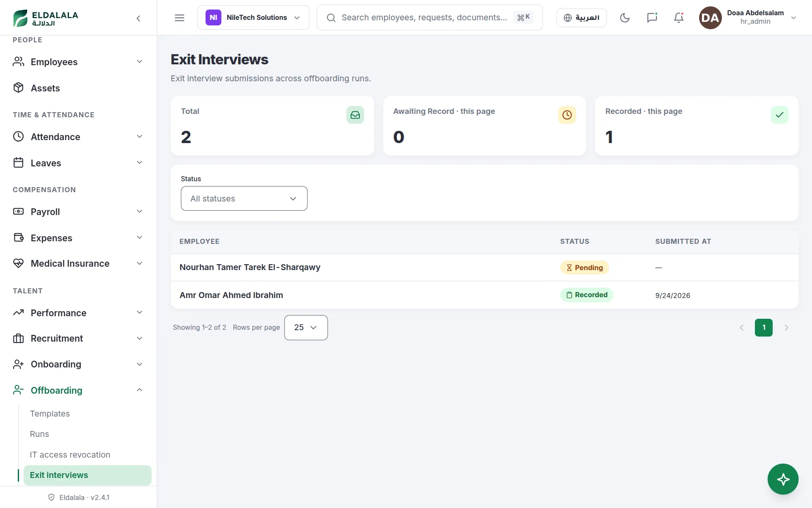Open the notifications bell
The height and width of the screenshot is (508, 812).
tap(679, 18)
